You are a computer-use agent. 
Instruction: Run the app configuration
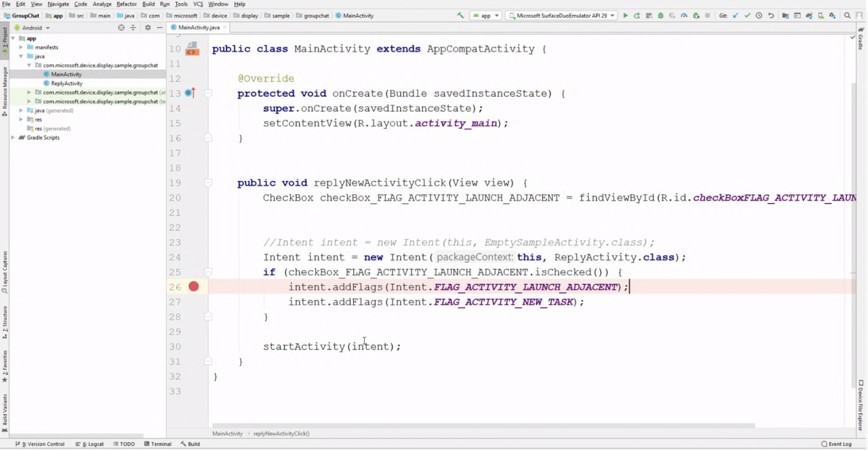pyautogui.click(x=626, y=15)
